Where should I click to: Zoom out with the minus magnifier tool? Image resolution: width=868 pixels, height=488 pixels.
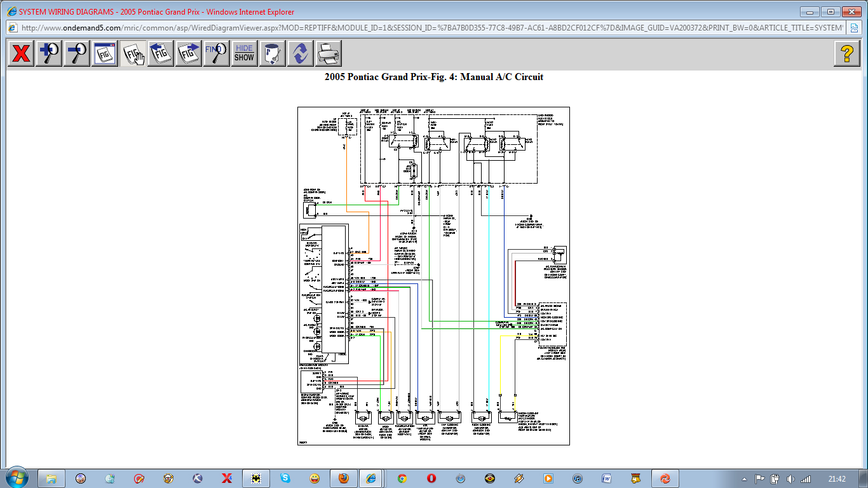coord(77,53)
